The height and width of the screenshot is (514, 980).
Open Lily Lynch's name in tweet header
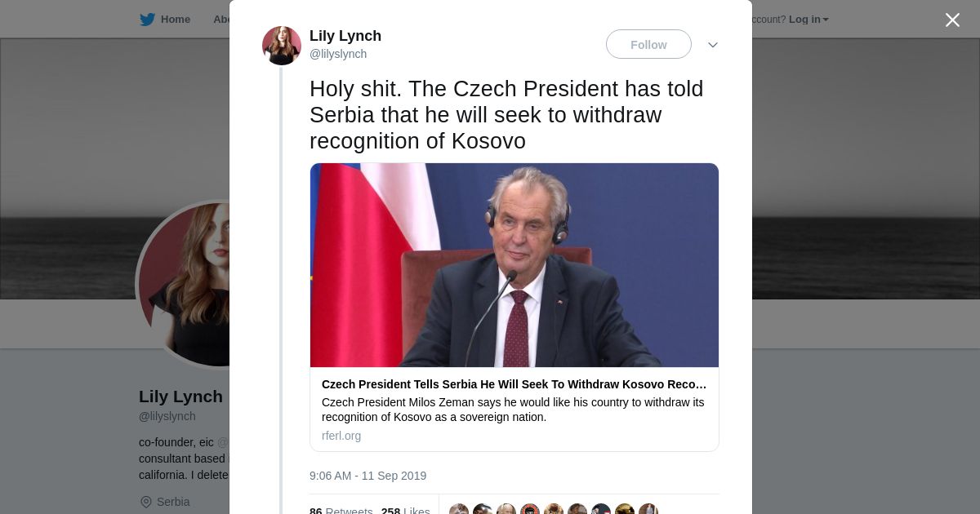click(x=345, y=36)
